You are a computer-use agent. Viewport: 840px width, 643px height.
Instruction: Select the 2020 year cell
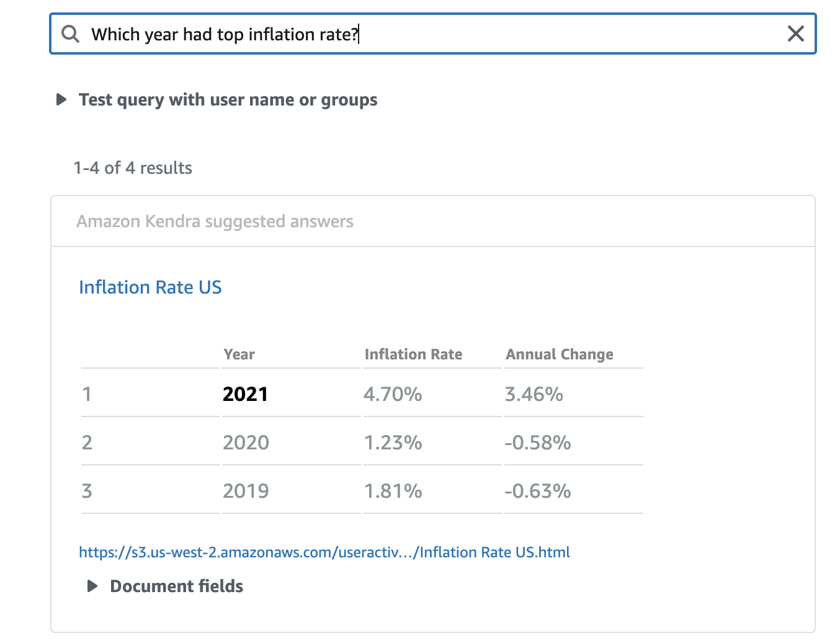click(x=246, y=443)
